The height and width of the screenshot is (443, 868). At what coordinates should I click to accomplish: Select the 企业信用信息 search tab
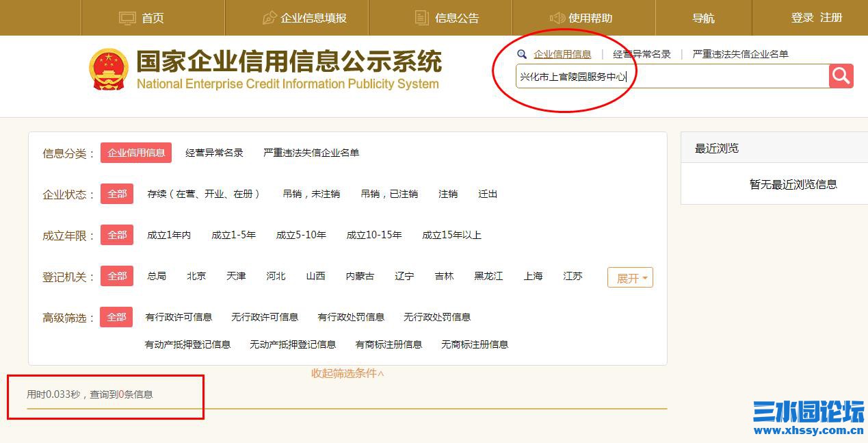[562, 54]
